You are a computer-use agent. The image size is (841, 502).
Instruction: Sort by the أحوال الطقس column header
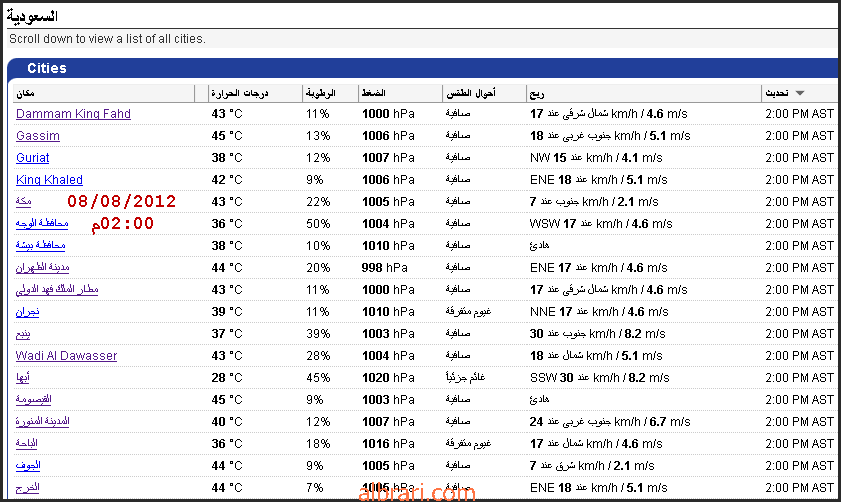(x=471, y=93)
